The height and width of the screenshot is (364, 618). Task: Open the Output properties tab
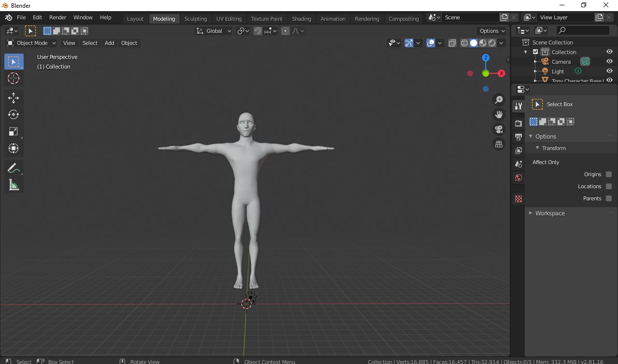(519, 137)
